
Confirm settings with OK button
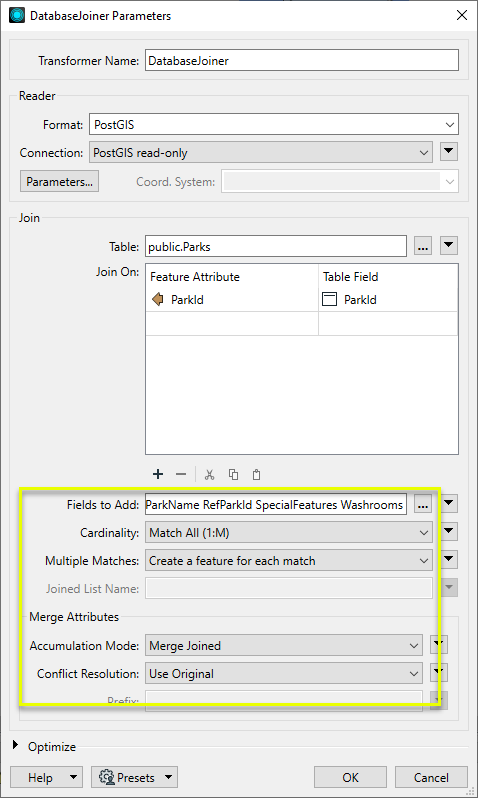[350, 778]
